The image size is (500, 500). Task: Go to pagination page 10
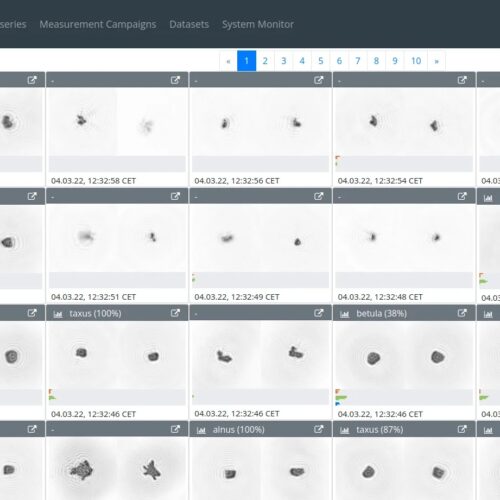pos(416,61)
